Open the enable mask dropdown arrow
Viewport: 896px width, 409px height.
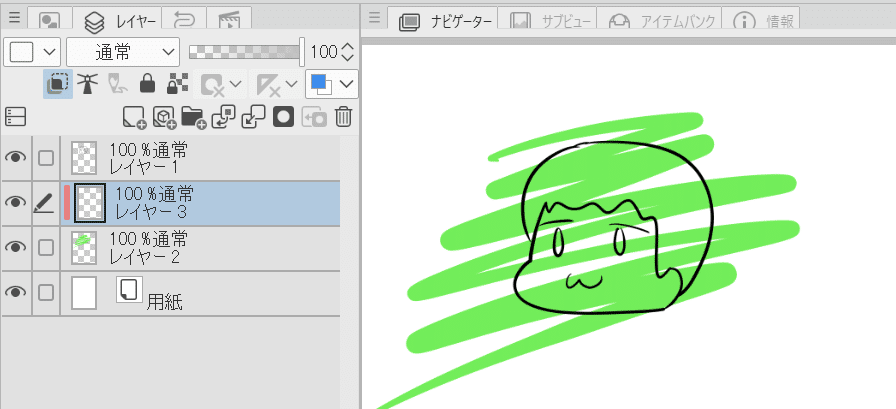236,85
